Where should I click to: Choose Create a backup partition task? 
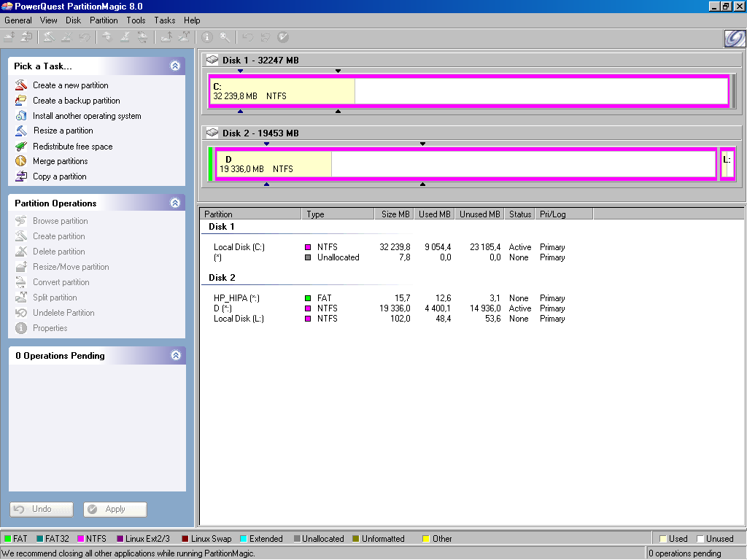pyautogui.click(x=76, y=101)
